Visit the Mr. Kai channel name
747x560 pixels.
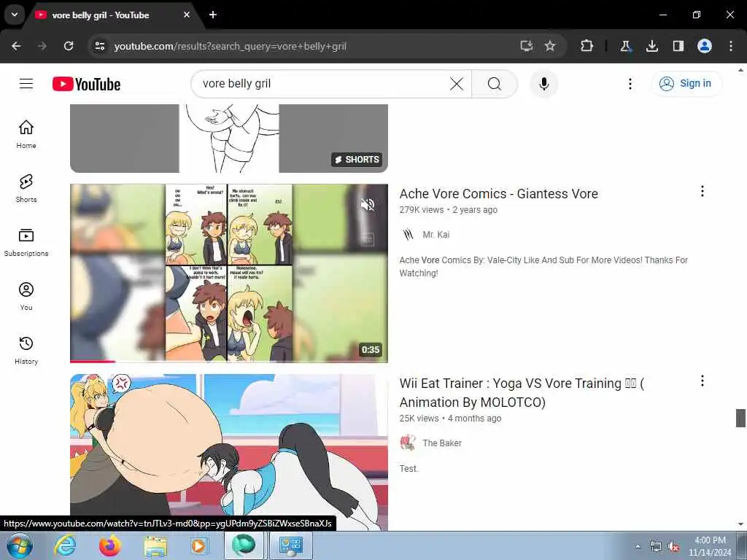point(436,235)
